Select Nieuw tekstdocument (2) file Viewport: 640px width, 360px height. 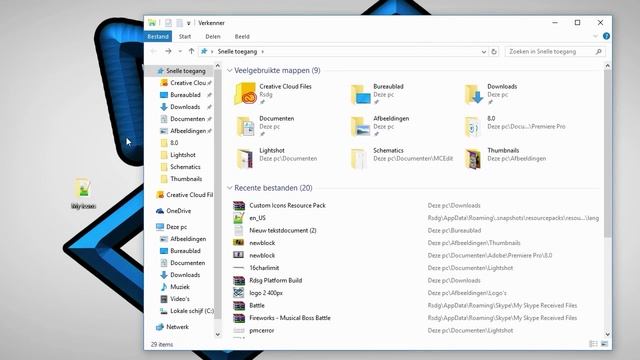(x=283, y=231)
